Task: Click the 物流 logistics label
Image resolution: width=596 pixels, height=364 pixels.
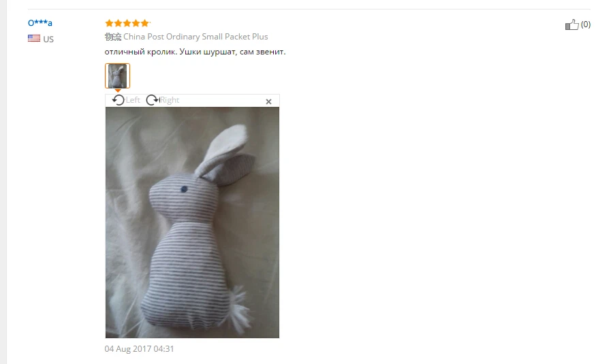Action: (x=113, y=37)
